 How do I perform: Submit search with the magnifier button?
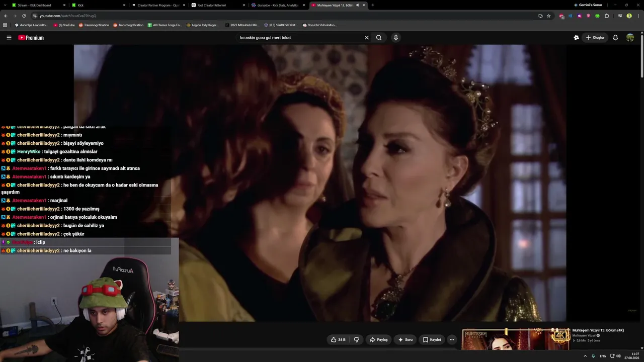click(x=379, y=38)
